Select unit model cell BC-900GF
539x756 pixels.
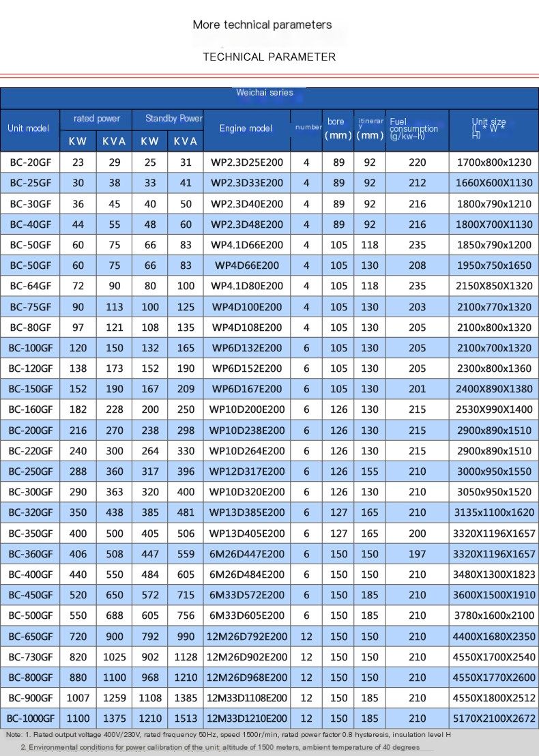click(31, 697)
